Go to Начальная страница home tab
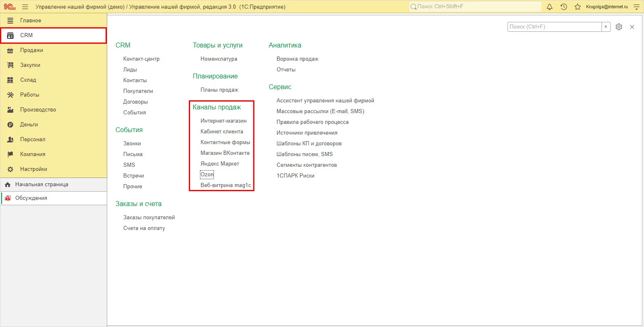Viewport: 644px width, 327px height. 54,185
